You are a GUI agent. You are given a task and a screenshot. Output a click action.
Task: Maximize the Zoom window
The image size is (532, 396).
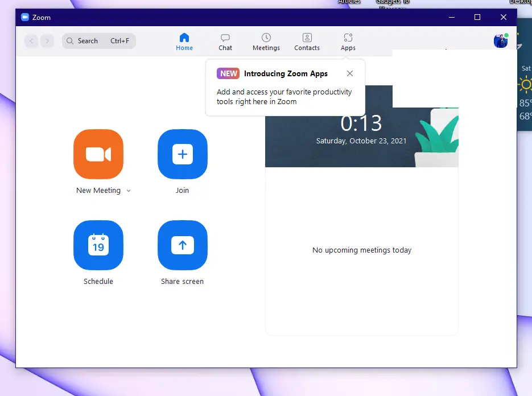point(477,17)
